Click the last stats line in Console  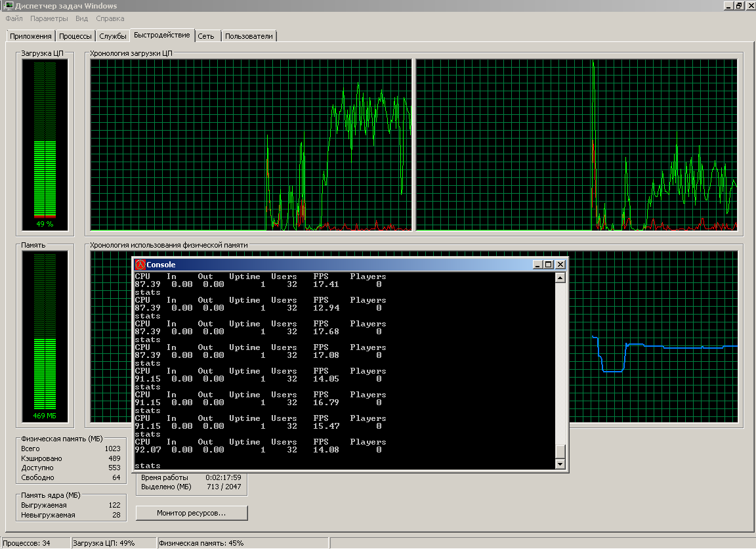[x=148, y=466]
